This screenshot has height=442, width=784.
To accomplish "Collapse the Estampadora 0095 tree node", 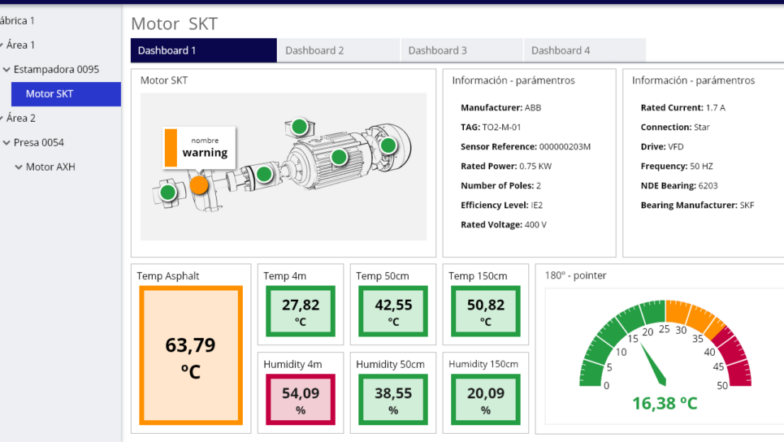I will tap(7, 70).
